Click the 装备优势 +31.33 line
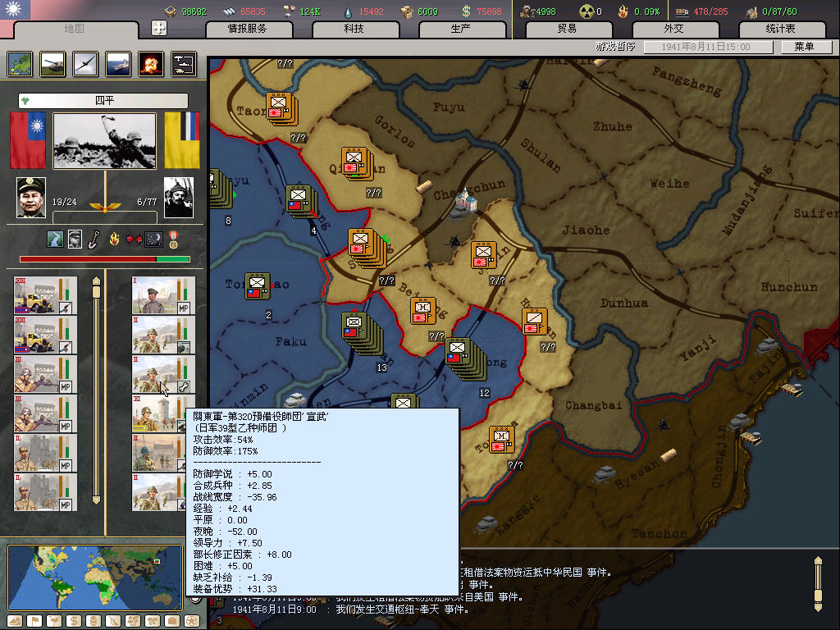The width and height of the screenshot is (840, 630). coord(235,589)
